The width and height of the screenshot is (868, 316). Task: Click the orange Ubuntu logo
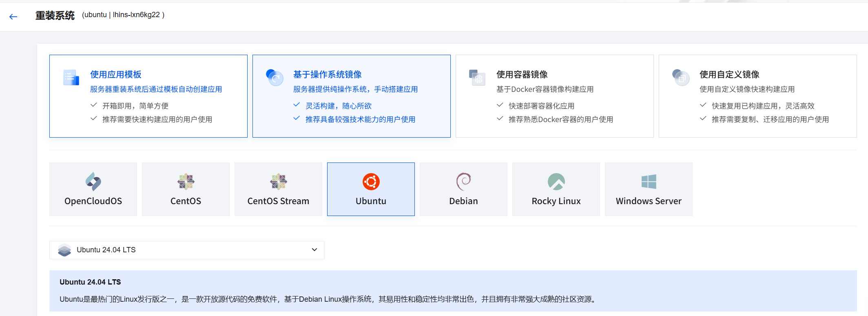point(371,182)
